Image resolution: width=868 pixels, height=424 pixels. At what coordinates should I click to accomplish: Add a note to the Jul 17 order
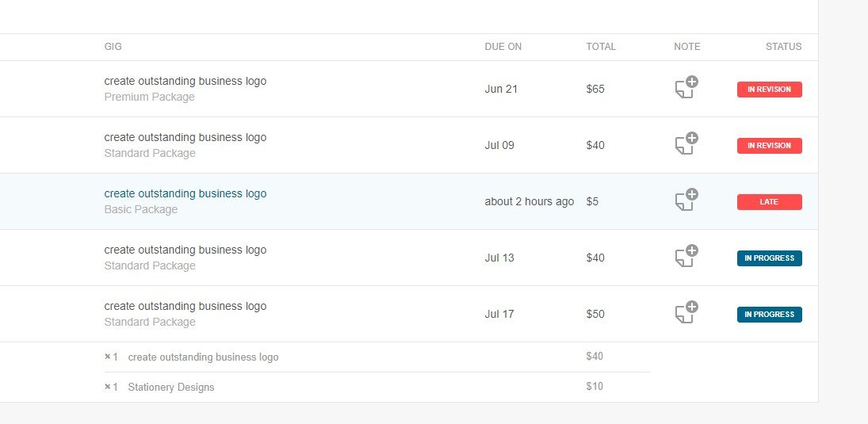point(686,313)
